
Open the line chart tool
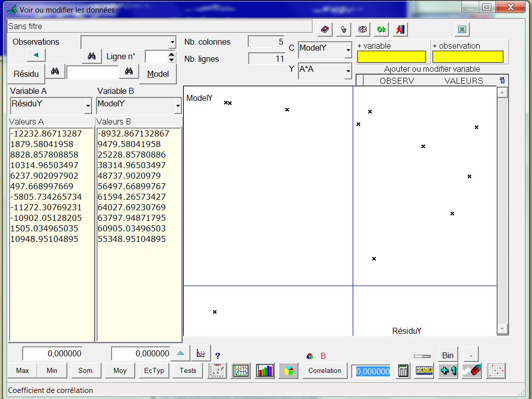point(241,371)
